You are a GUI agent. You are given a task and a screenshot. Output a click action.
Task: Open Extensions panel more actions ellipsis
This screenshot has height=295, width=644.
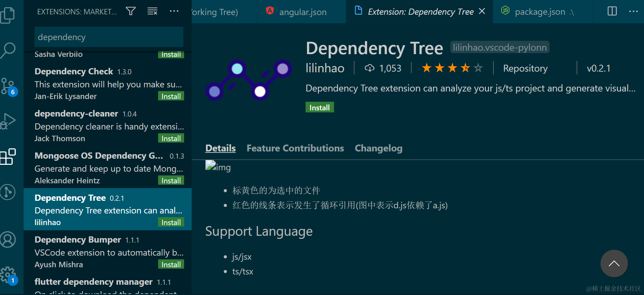pyautogui.click(x=174, y=11)
